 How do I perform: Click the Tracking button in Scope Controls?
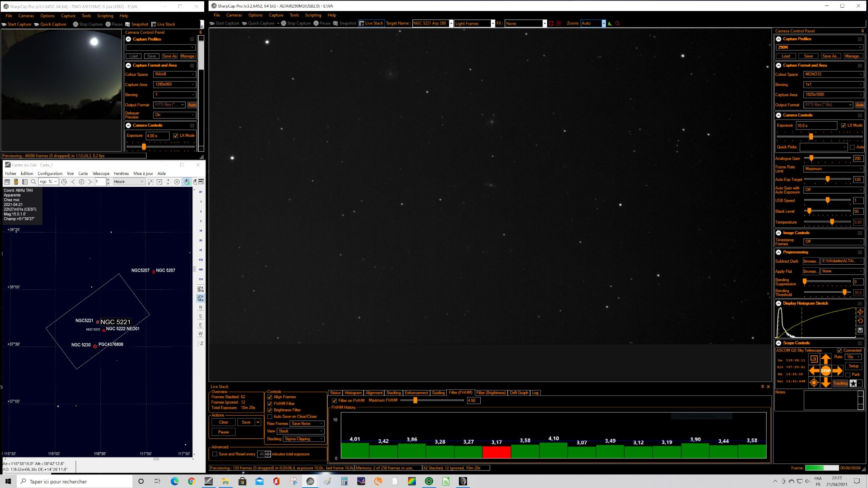(x=840, y=383)
